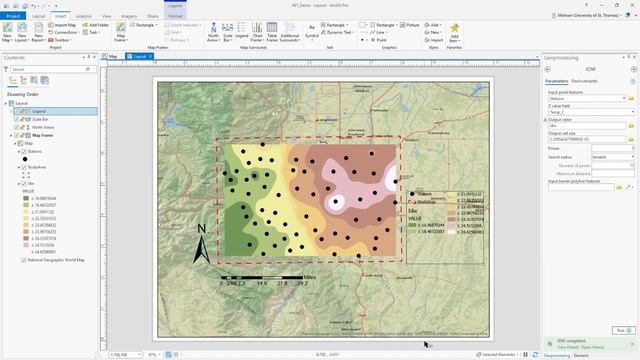Run the IDW tool

coord(624,330)
